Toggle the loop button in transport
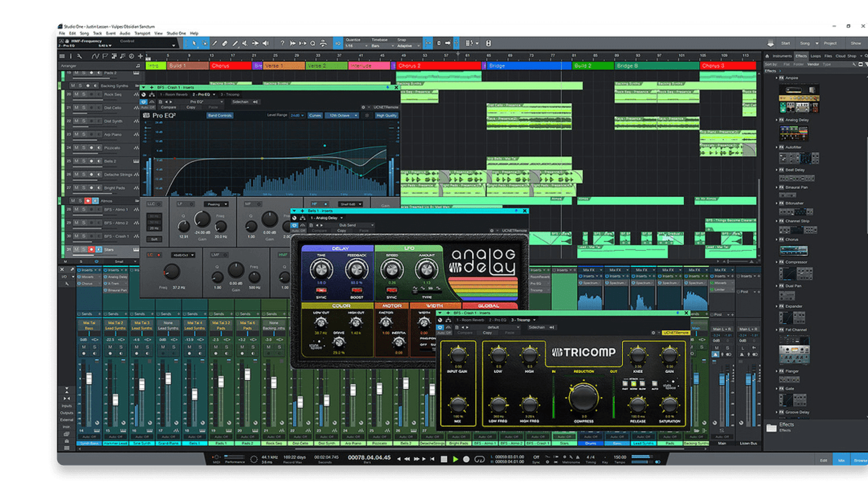 [x=480, y=459]
